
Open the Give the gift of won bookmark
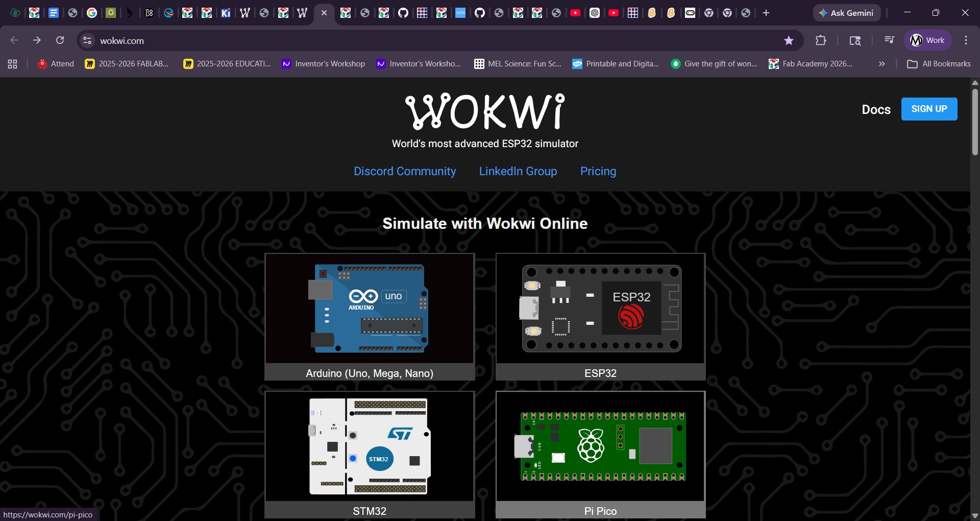pyautogui.click(x=714, y=64)
